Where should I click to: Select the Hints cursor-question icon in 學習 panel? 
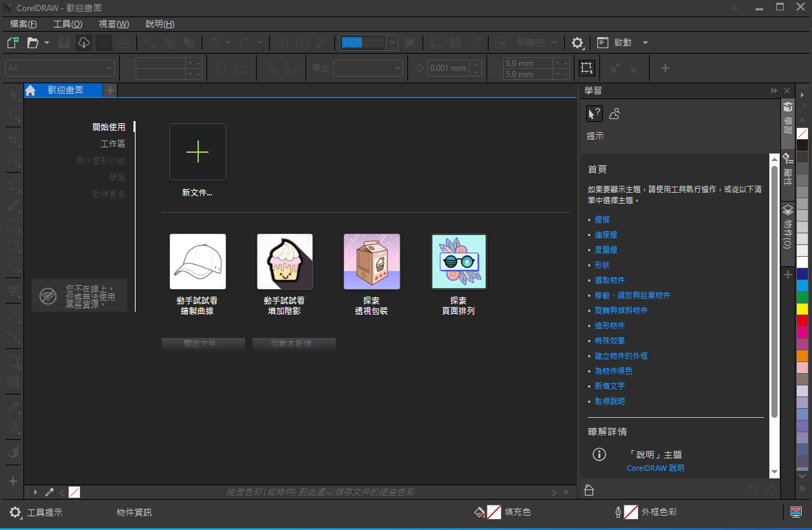coord(594,114)
